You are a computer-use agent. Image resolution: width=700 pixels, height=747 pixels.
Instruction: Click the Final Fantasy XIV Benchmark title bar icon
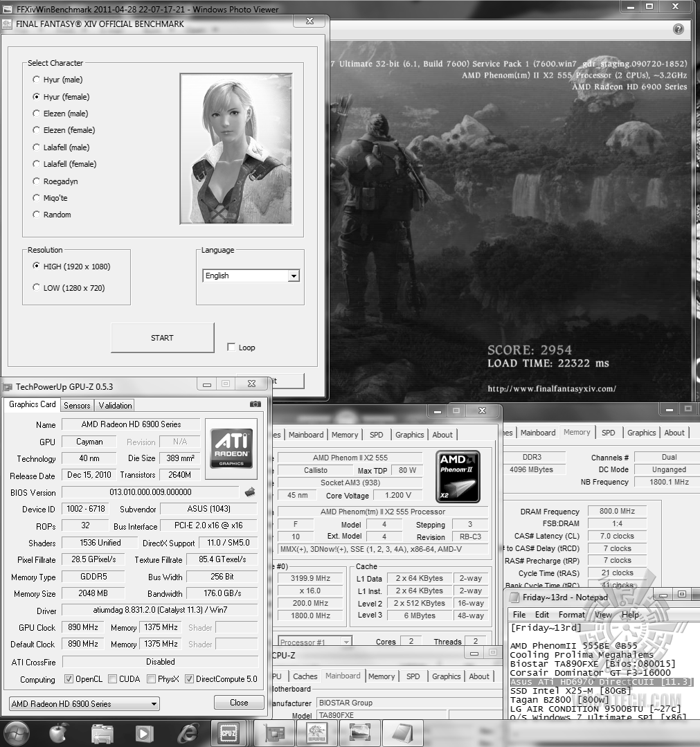click(x=7, y=24)
